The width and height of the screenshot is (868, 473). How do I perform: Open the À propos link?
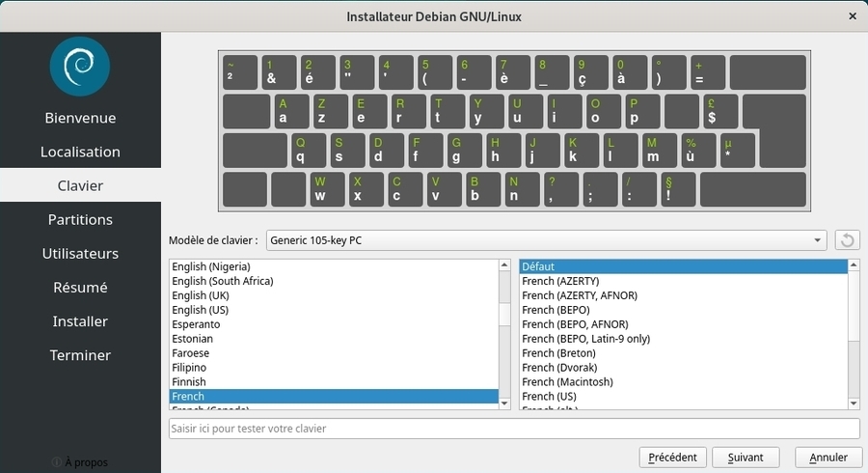click(x=87, y=462)
